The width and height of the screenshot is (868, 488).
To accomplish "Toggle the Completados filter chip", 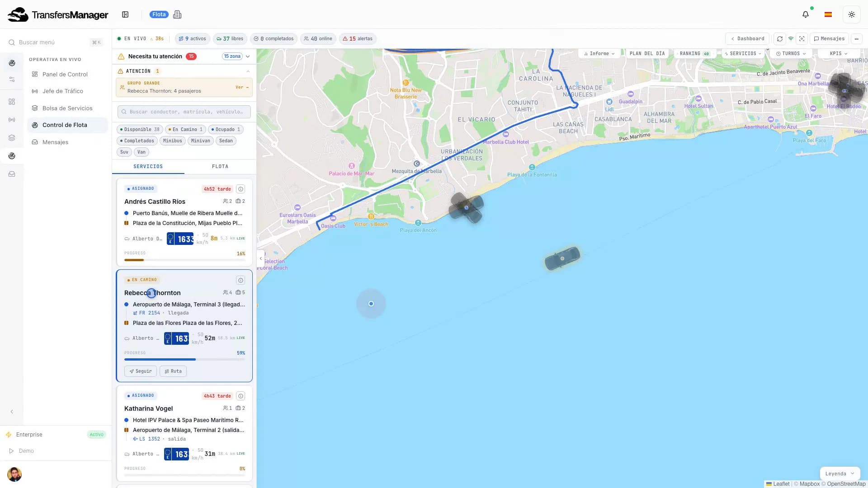I will [137, 141].
